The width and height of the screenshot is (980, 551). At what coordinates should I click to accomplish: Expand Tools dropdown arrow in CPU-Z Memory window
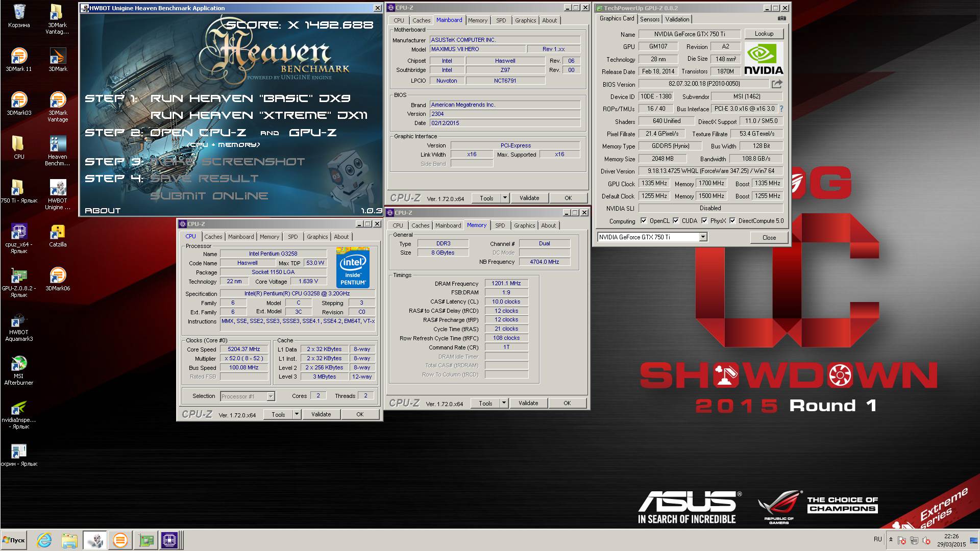504,403
